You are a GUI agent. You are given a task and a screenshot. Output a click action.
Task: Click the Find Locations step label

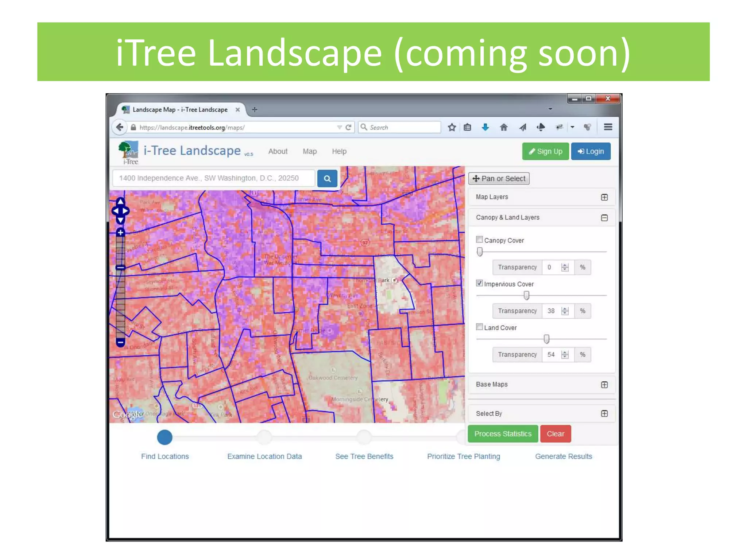tap(165, 456)
